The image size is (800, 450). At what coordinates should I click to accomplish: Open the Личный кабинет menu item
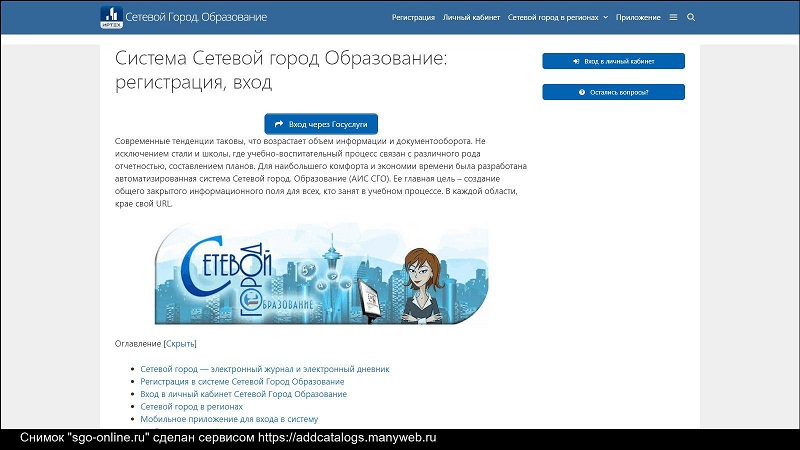point(471,17)
